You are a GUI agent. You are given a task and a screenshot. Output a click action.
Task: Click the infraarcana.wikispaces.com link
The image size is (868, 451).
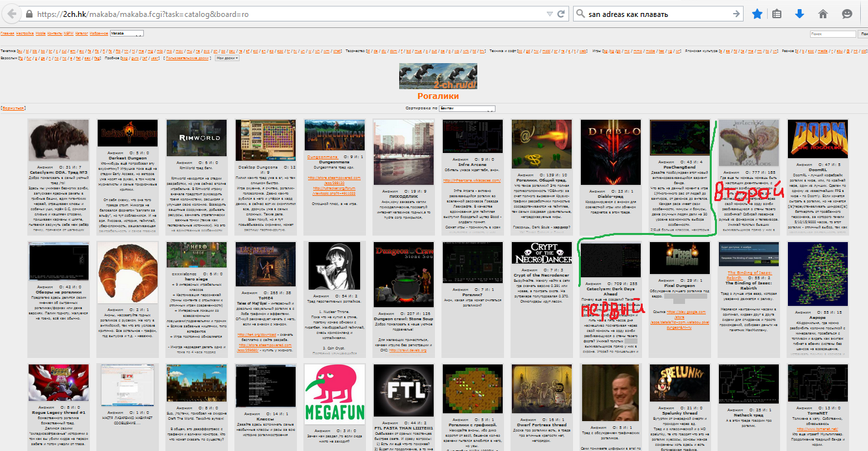pos(473,180)
